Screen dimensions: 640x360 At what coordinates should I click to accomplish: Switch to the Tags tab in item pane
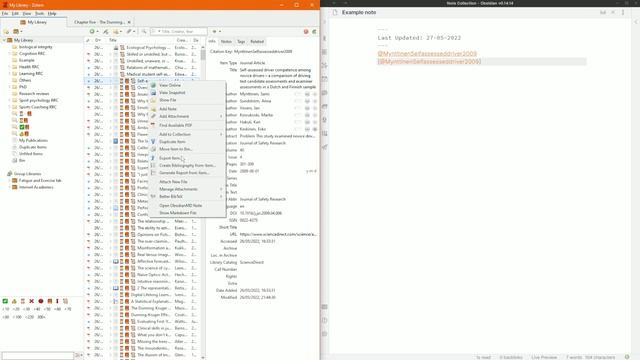[x=241, y=42]
